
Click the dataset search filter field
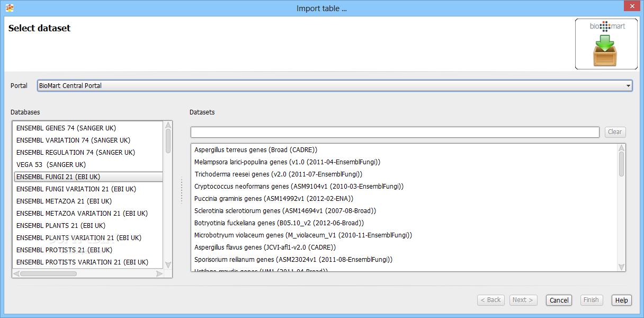395,132
